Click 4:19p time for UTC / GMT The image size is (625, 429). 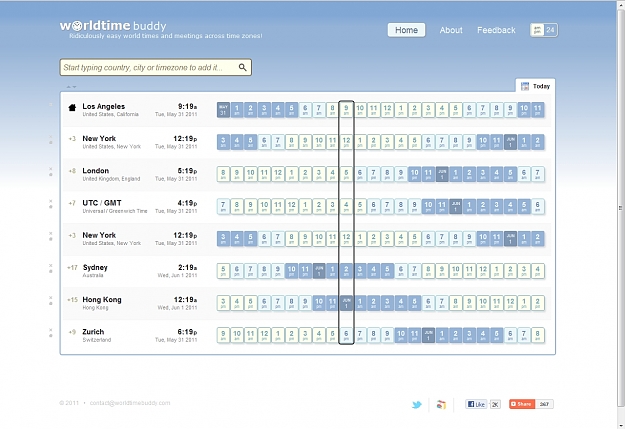tap(187, 203)
